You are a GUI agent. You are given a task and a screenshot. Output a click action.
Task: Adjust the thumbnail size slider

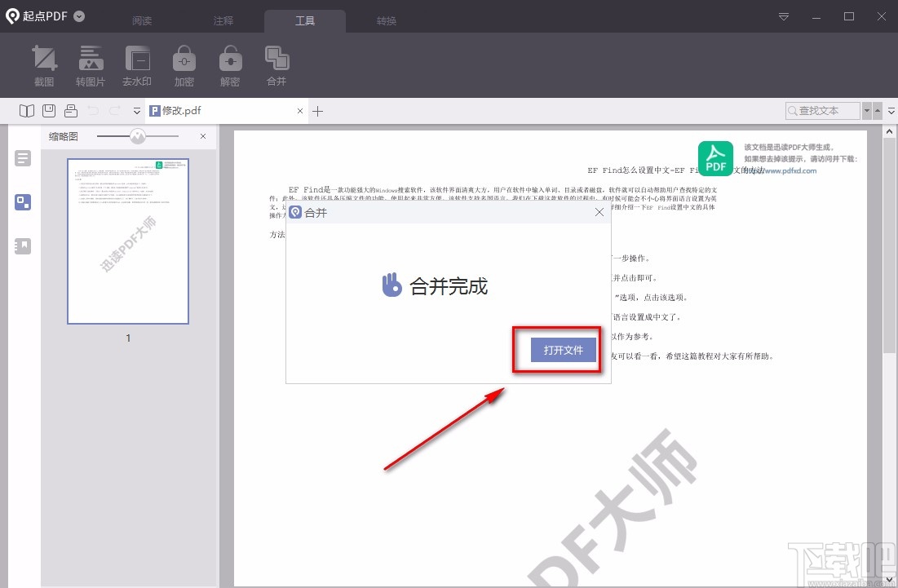coord(138,135)
